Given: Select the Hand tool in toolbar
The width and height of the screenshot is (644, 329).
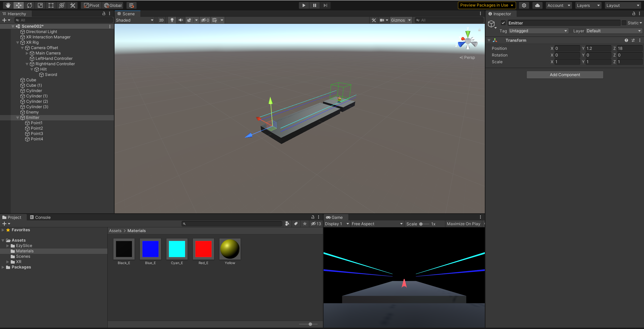Looking at the screenshot, I should 8,5.
